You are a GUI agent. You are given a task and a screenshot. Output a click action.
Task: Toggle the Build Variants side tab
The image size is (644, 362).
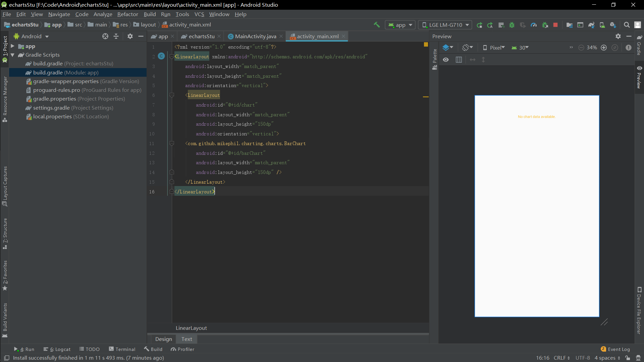click(5, 320)
